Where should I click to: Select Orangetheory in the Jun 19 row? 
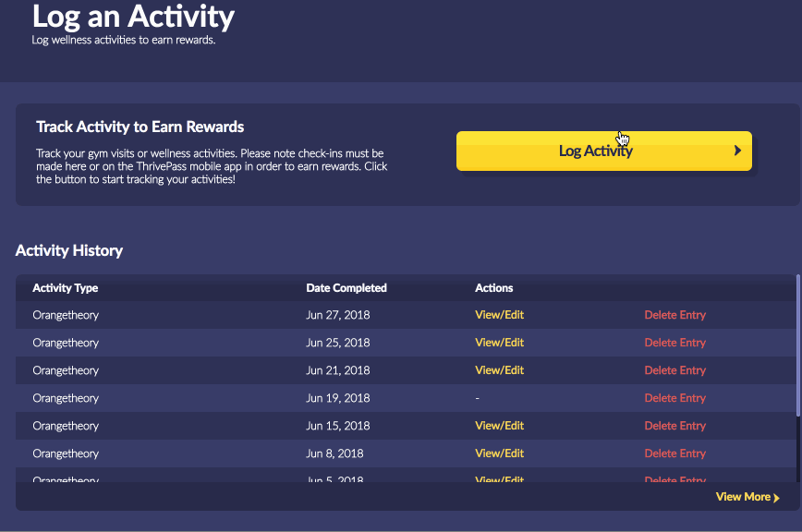[66, 398]
